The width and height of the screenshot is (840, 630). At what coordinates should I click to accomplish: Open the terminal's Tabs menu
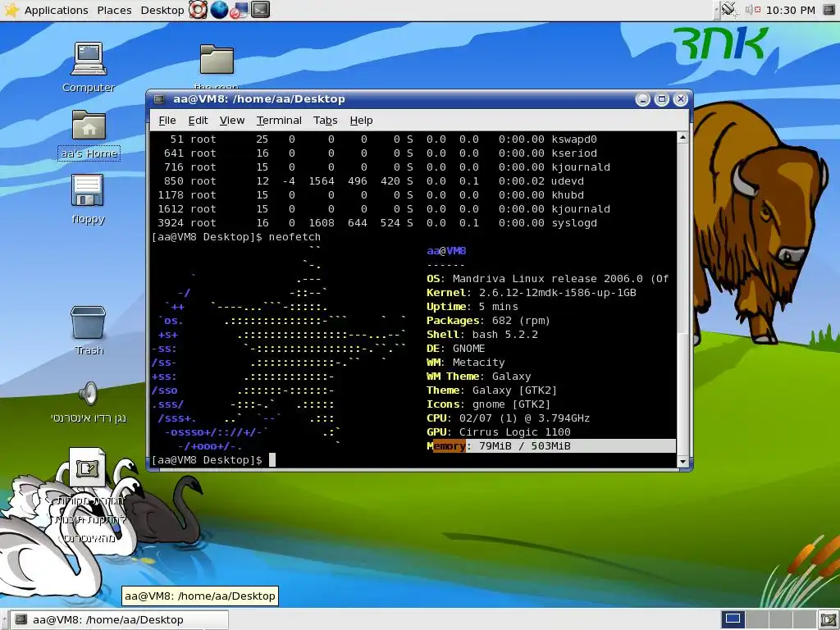[x=325, y=121]
